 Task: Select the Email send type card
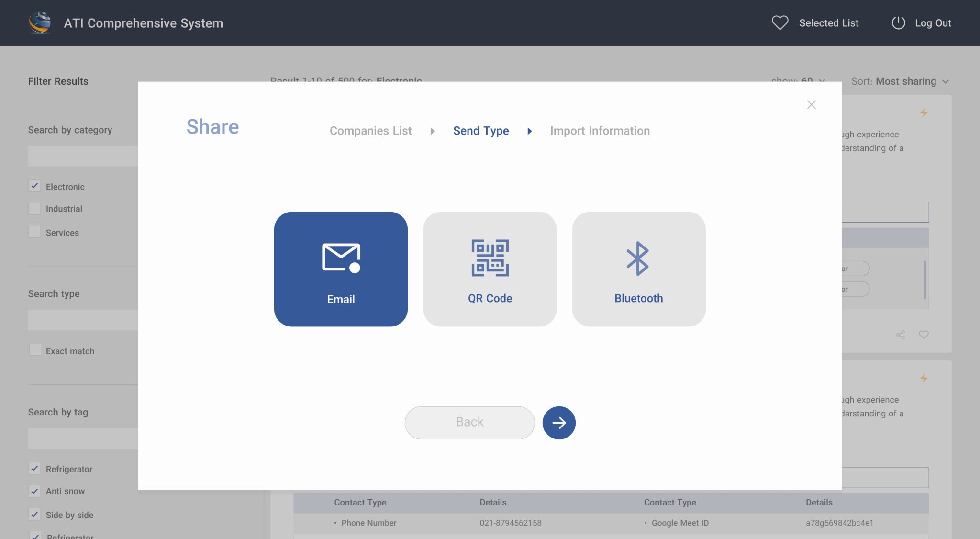(341, 269)
